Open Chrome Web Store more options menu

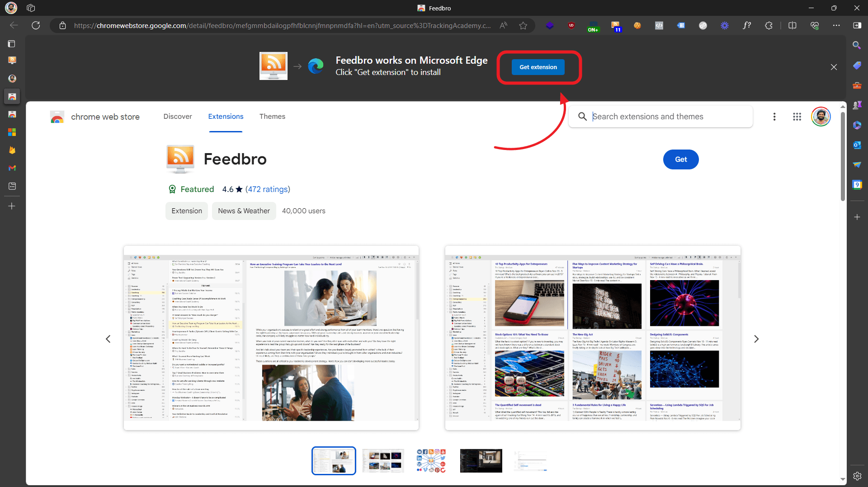(x=774, y=117)
